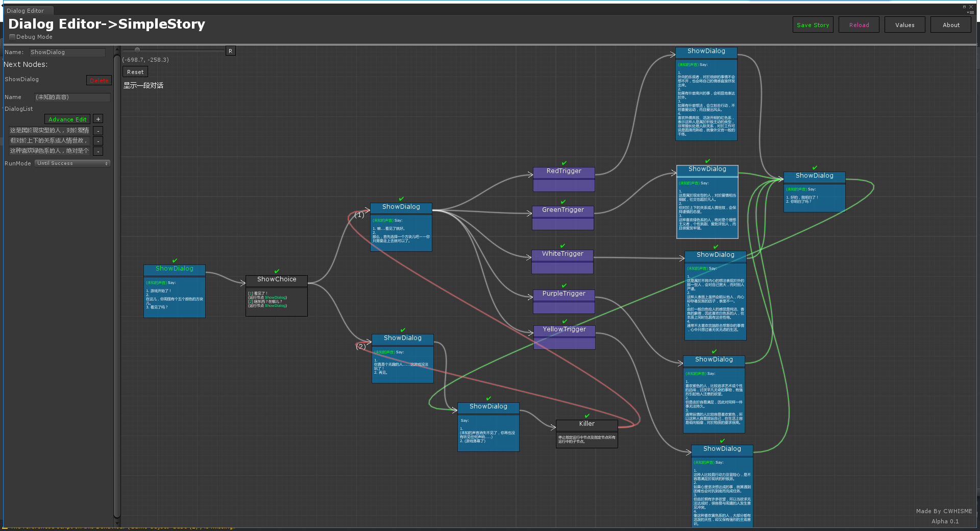Click the plus button to add dialog line
Screen dimensions: 980x531
click(x=99, y=119)
